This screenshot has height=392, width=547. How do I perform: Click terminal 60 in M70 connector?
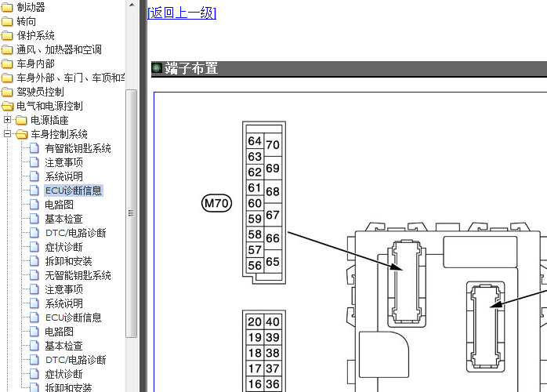(255, 203)
